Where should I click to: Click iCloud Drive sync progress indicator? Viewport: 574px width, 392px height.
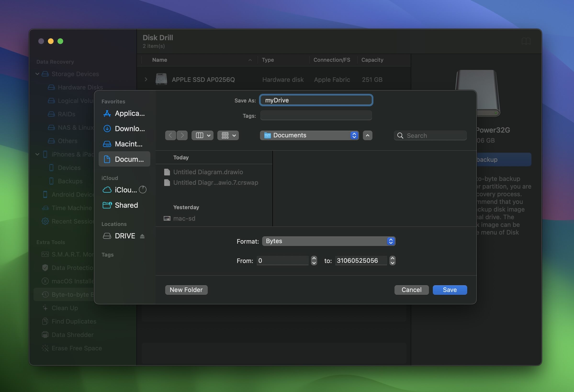click(x=142, y=190)
